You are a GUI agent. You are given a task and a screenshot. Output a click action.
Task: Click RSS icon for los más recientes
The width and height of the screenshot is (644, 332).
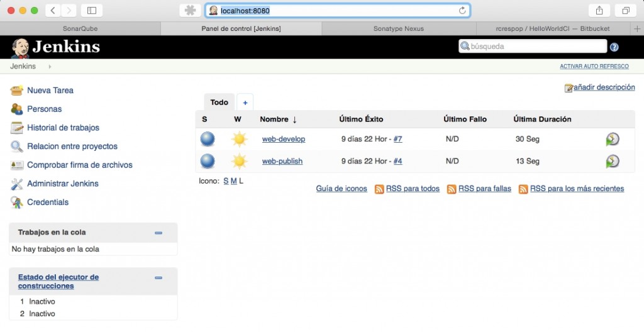523,189
